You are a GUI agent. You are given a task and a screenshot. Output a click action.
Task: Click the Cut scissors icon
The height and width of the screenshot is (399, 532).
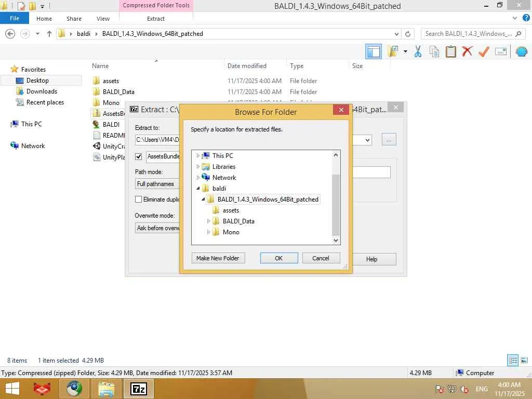tap(418, 51)
